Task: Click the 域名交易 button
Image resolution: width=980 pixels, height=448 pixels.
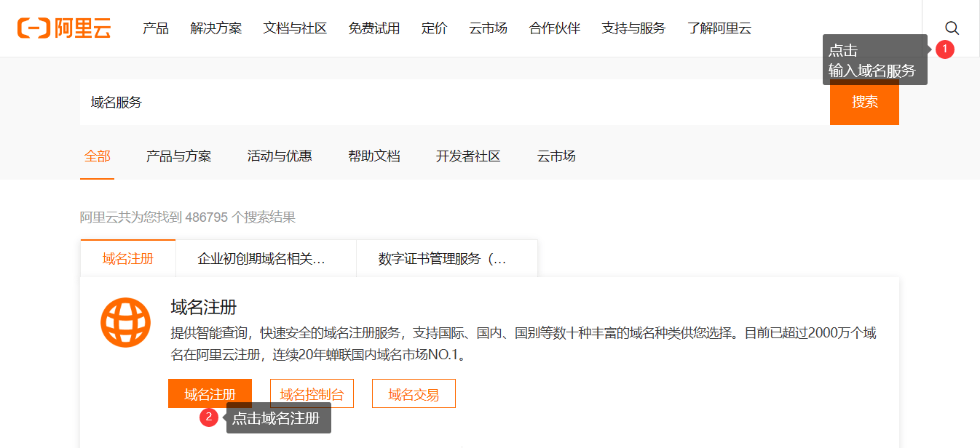Action: (x=414, y=393)
